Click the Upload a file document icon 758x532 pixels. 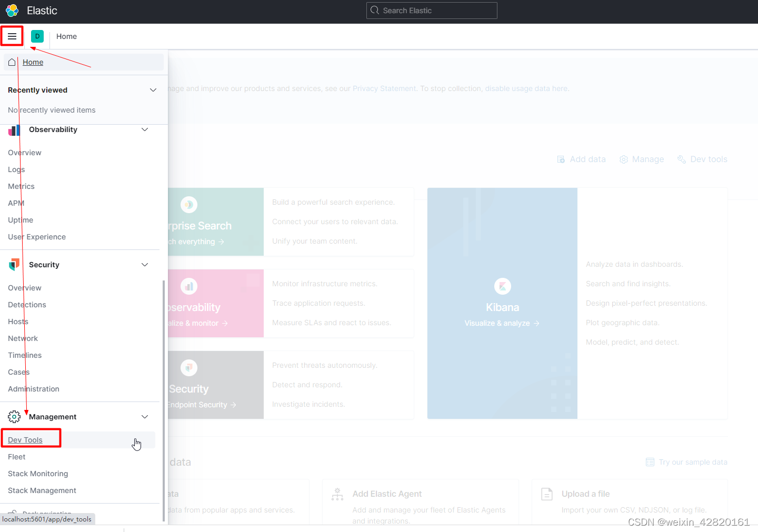pyautogui.click(x=547, y=494)
